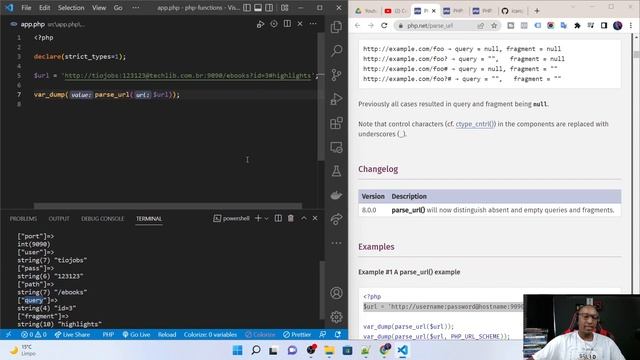Open the Windows Start menu
Image resolution: width=640 pixels, height=360 pixels.
237,350
